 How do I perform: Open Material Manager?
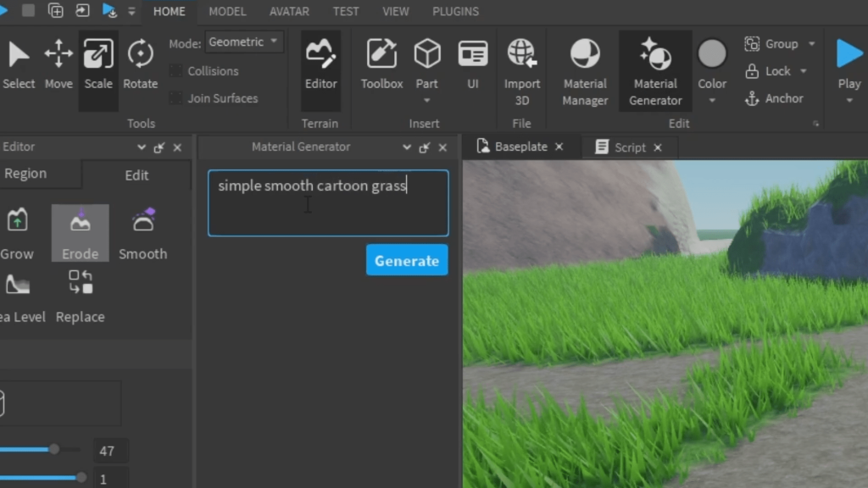coord(585,71)
